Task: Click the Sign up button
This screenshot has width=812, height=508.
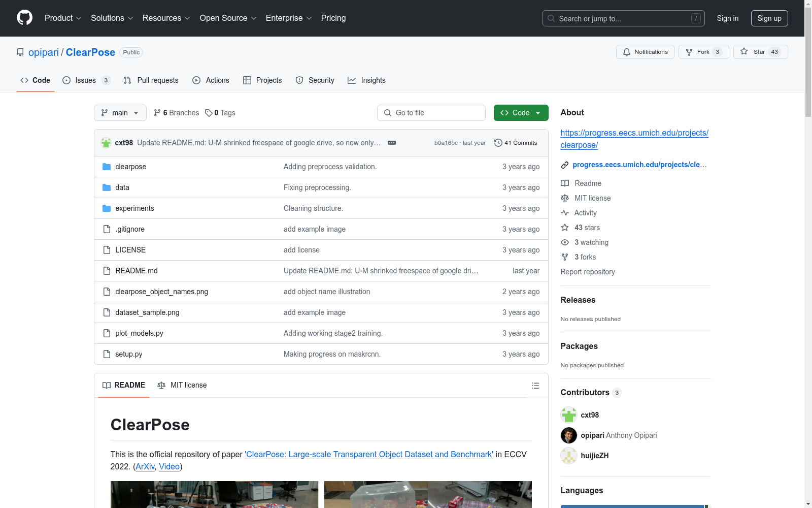Action: [x=769, y=18]
